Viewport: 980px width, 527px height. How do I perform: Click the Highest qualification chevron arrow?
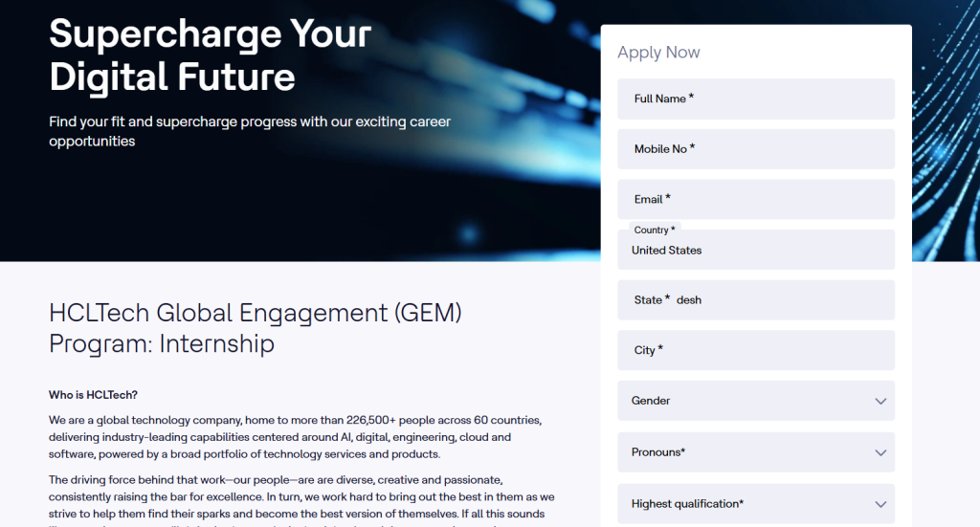point(880,504)
